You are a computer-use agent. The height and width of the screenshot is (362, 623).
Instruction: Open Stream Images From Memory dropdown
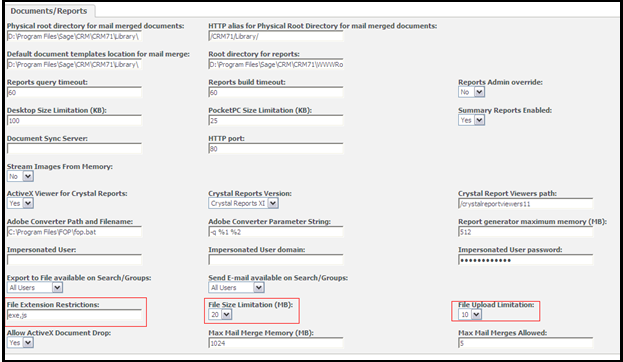click(x=20, y=176)
